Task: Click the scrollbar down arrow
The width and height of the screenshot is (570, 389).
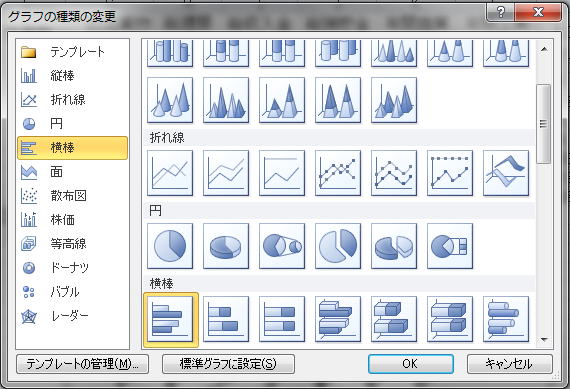Action: tap(544, 340)
